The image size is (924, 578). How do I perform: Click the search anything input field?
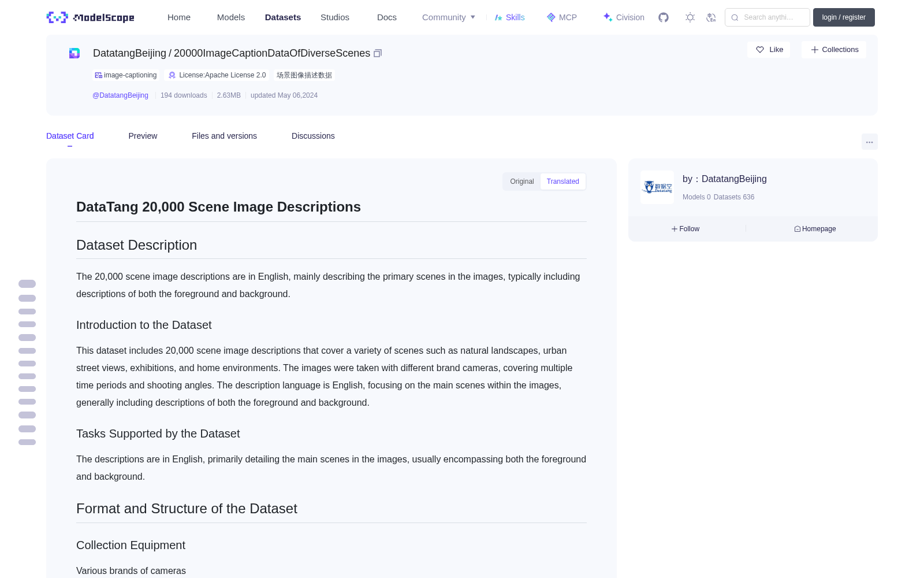(767, 17)
